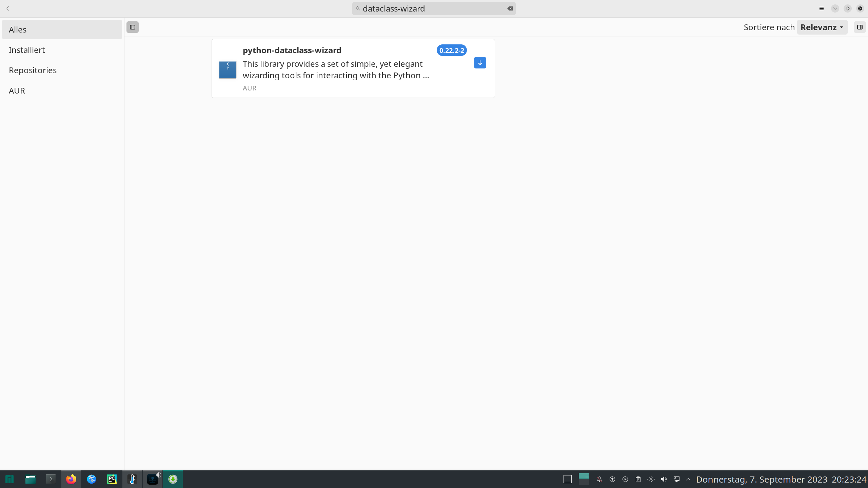The width and height of the screenshot is (868, 488).
Task: Click the show desktop tray icon
Action: (568, 479)
